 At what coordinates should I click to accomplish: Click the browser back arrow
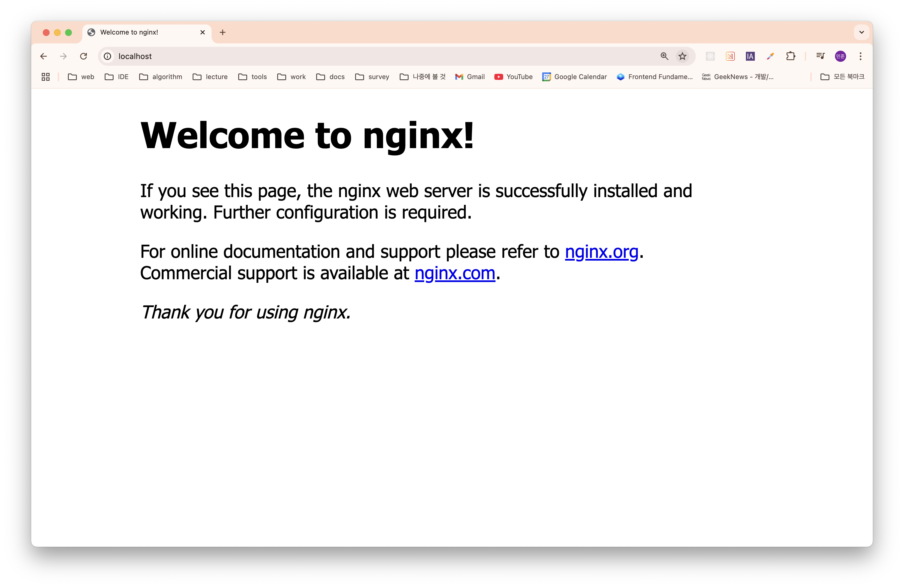[43, 56]
